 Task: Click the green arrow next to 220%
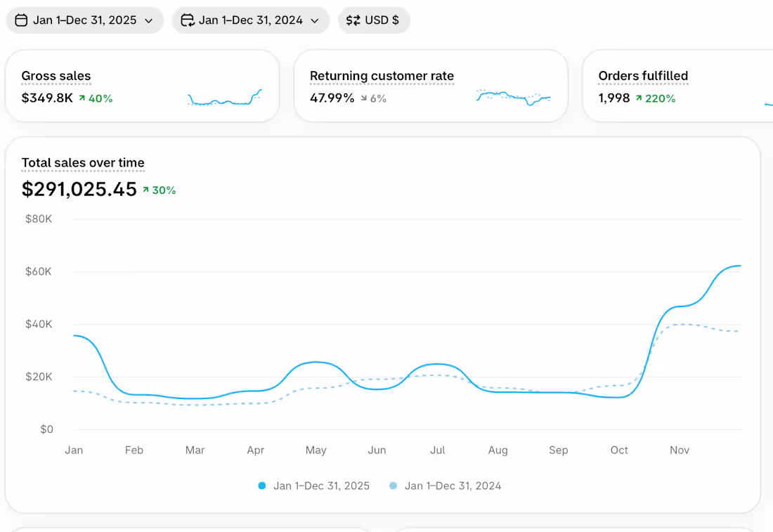(638, 98)
